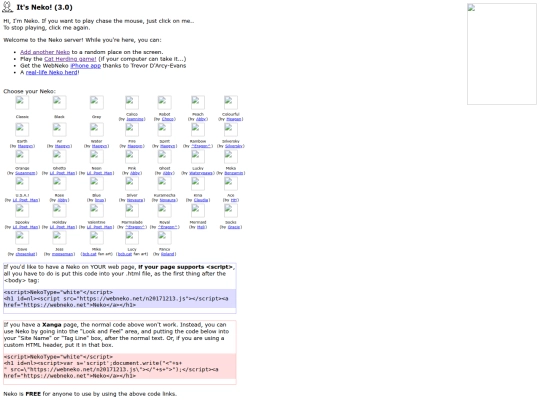Choose the Royal Neko image
Image resolution: width=540 pixels, height=405 pixels.
[165, 211]
